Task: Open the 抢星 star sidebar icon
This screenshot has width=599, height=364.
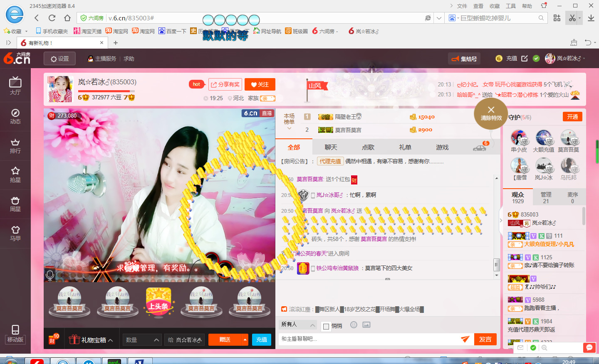Action: 15,175
